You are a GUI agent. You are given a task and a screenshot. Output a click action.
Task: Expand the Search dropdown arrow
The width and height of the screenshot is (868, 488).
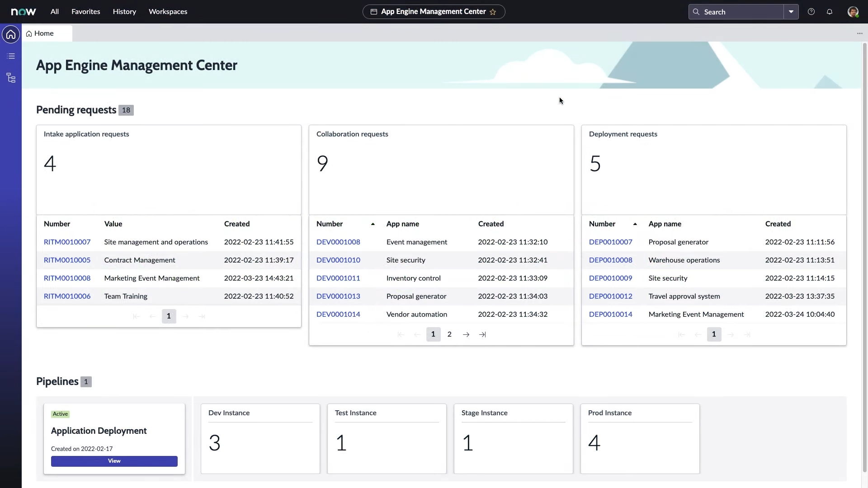(x=791, y=12)
